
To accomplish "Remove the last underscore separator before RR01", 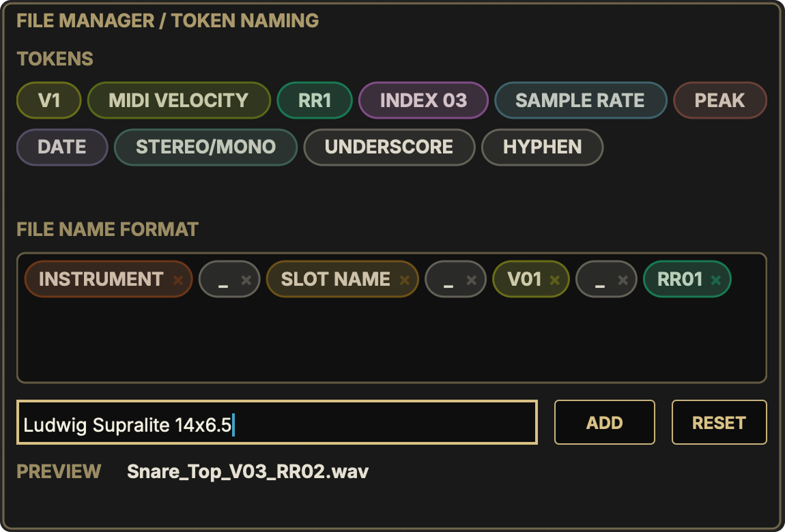I will tap(623, 280).
